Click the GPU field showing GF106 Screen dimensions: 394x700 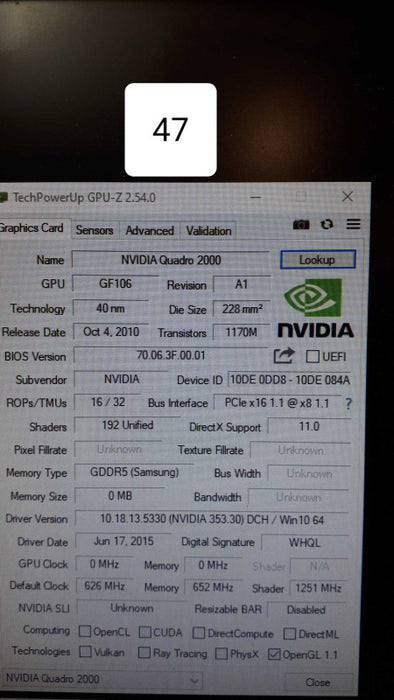[115, 283]
